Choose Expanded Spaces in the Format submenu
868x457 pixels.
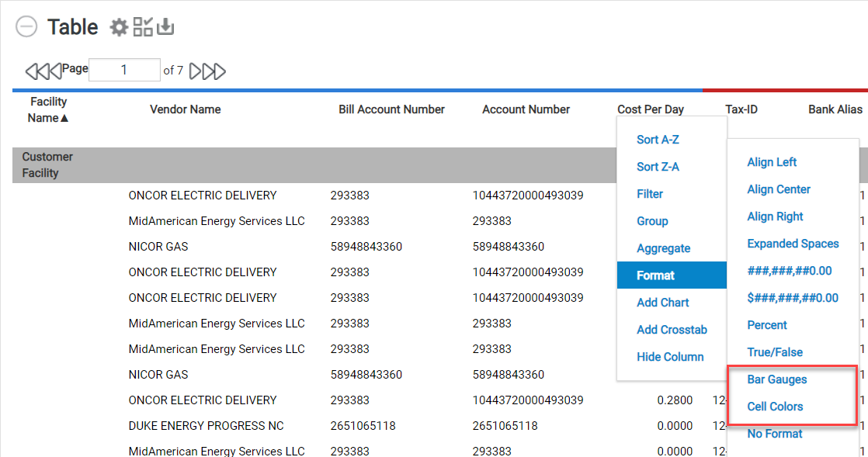coord(793,244)
